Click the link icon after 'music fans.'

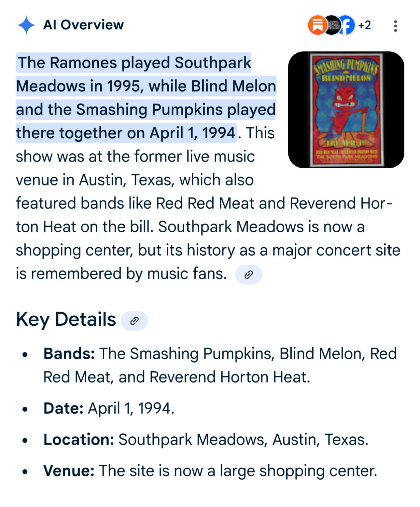(249, 275)
